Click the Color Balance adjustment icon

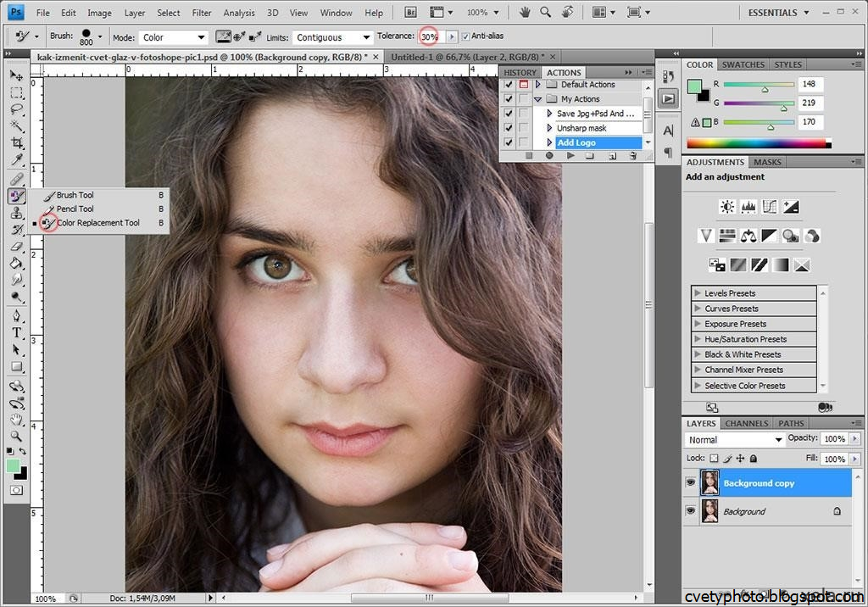tap(748, 236)
